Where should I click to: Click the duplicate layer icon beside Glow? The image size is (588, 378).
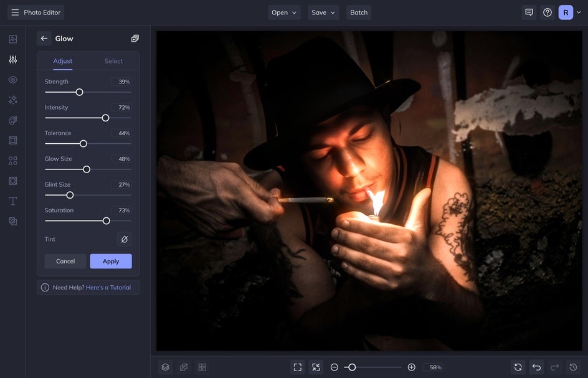click(x=135, y=38)
